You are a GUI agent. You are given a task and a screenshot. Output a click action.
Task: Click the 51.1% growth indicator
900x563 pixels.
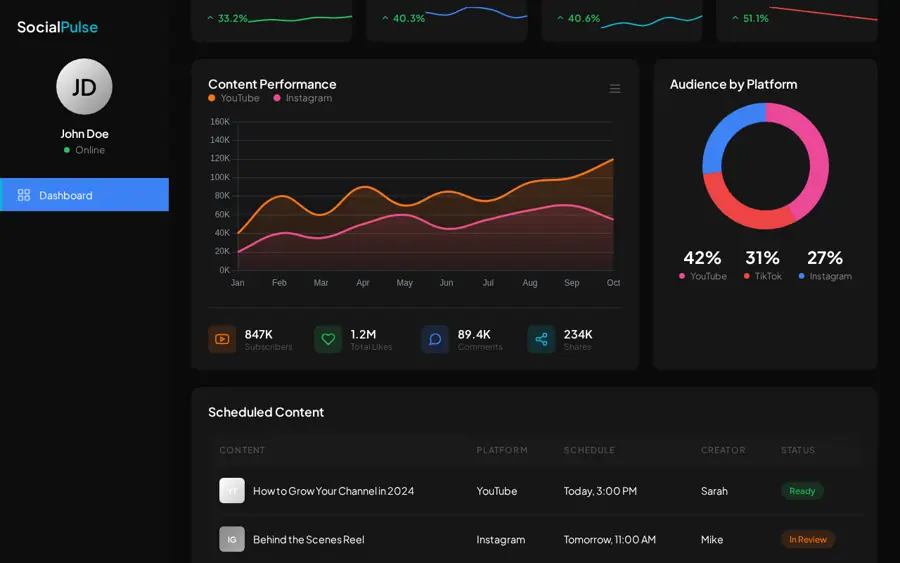(x=750, y=18)
